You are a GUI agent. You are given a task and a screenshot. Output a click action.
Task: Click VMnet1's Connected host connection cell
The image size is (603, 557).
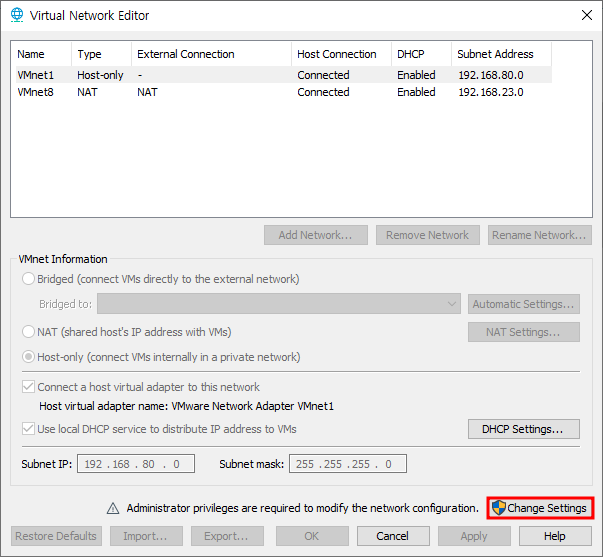323,75
